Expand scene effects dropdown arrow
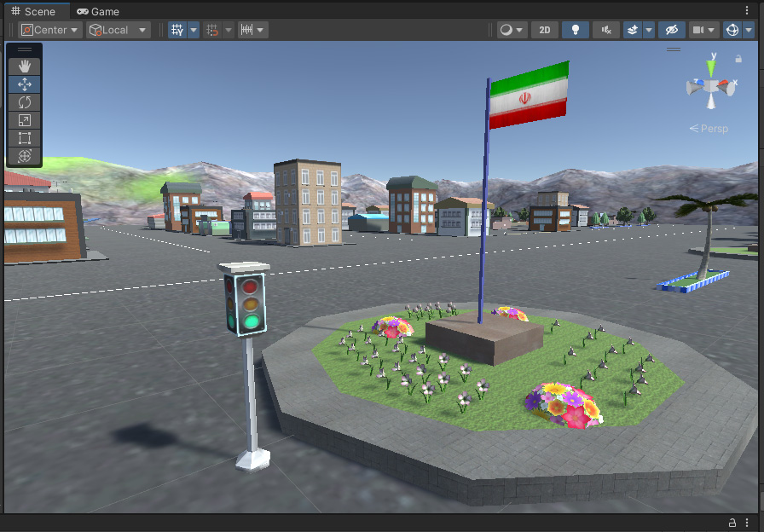Image resolution: width=764 pixels, height=532 pixels. click(649, 30)
